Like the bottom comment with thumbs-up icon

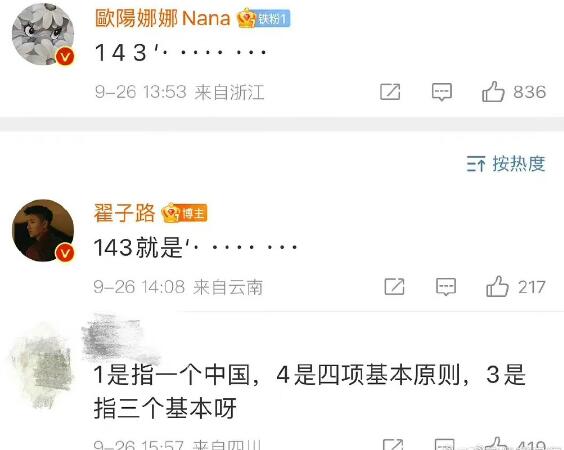(x=497, y=444)
